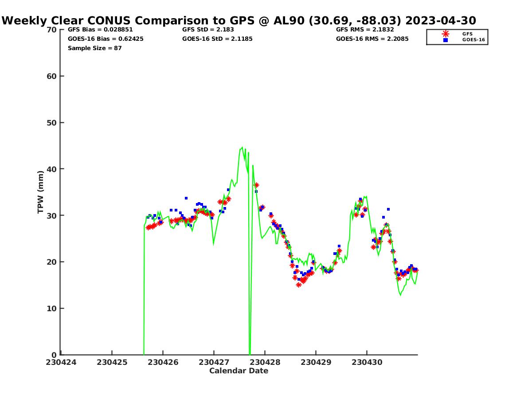Viewport: 532px width, 399px height.
Task: Select the GOES-16 legend label text
Action: coord(473,40)
